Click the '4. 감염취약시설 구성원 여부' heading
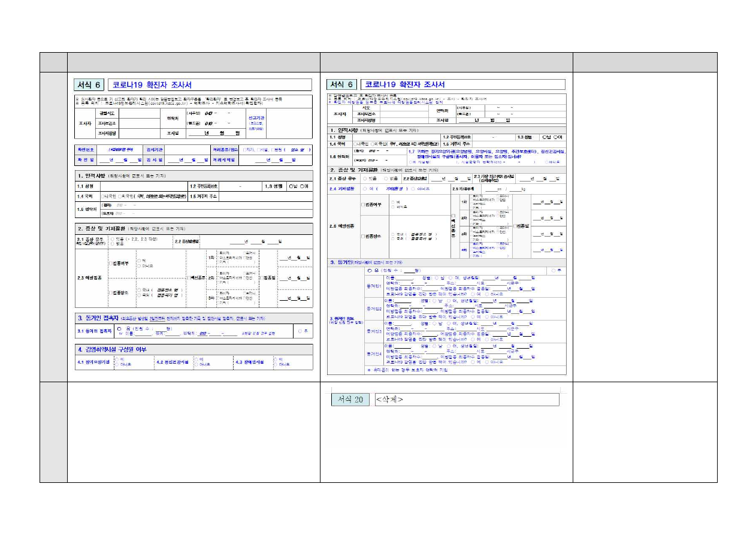 111,349
